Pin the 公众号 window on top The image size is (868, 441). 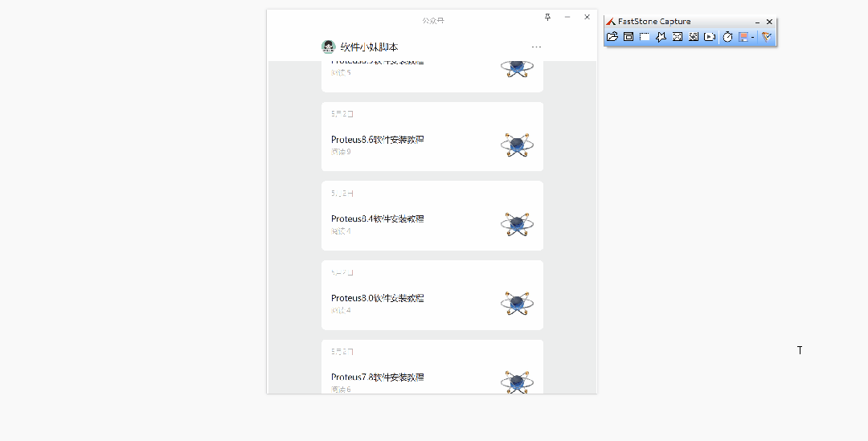(547, 17)
